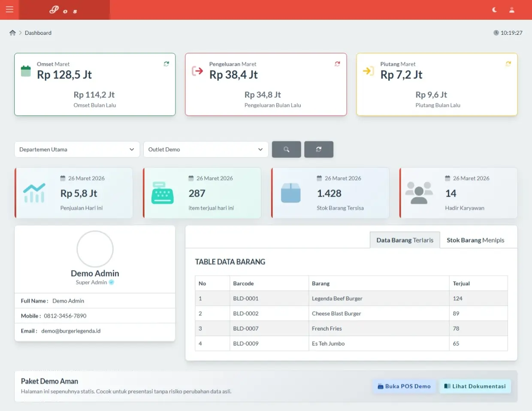
Task: Click the Hadir Karyawan people icon
Action: coord(419,193)
